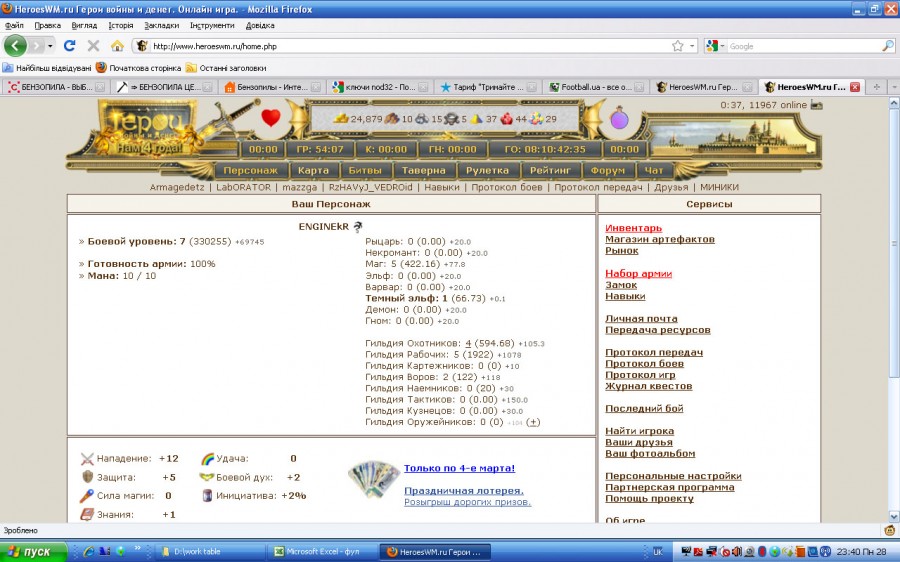Screen dimensions: 900x562
Task: Open the search engine selector dropdown
Action: [x=716, y=46]
